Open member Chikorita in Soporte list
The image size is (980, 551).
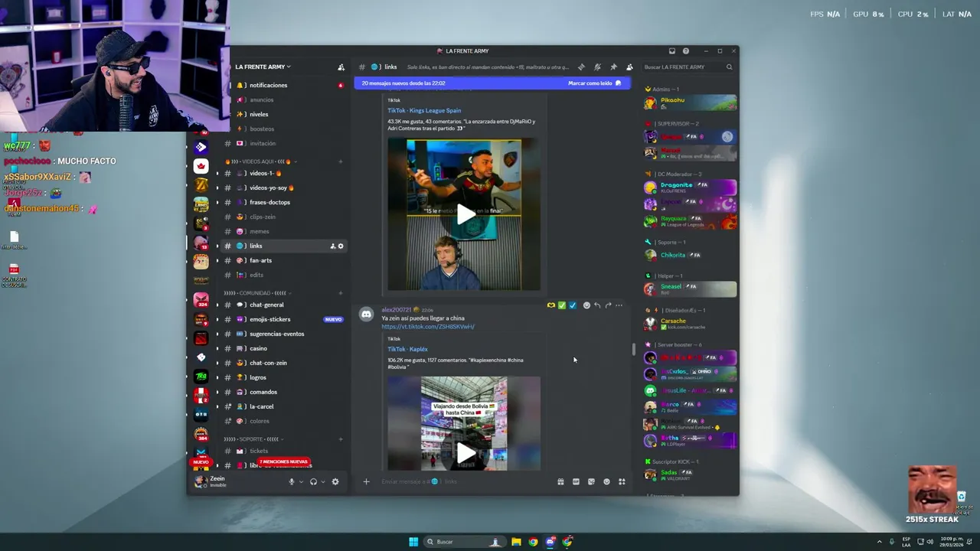point(690,255)
